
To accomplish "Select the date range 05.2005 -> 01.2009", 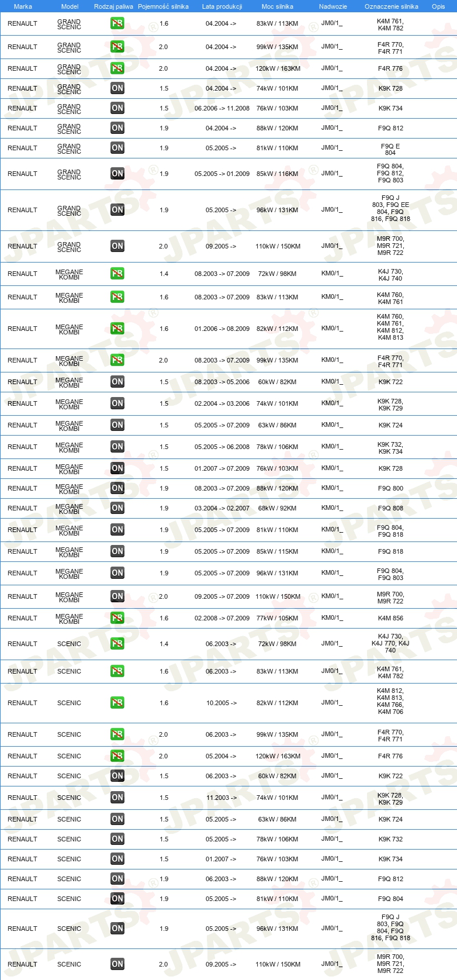I will [222, 174].
